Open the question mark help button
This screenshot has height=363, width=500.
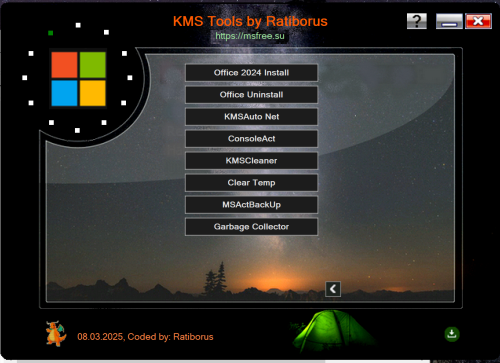pyautogui.click(x=417, y=21)
